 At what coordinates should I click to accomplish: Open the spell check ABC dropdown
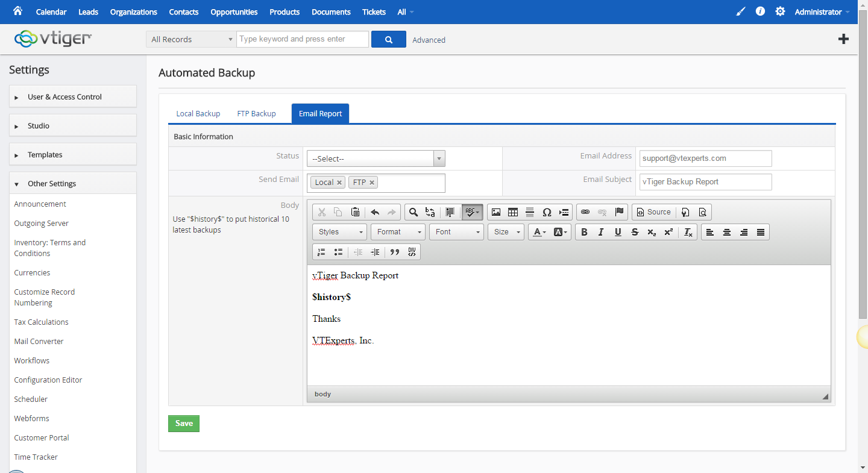click(472, 212)
